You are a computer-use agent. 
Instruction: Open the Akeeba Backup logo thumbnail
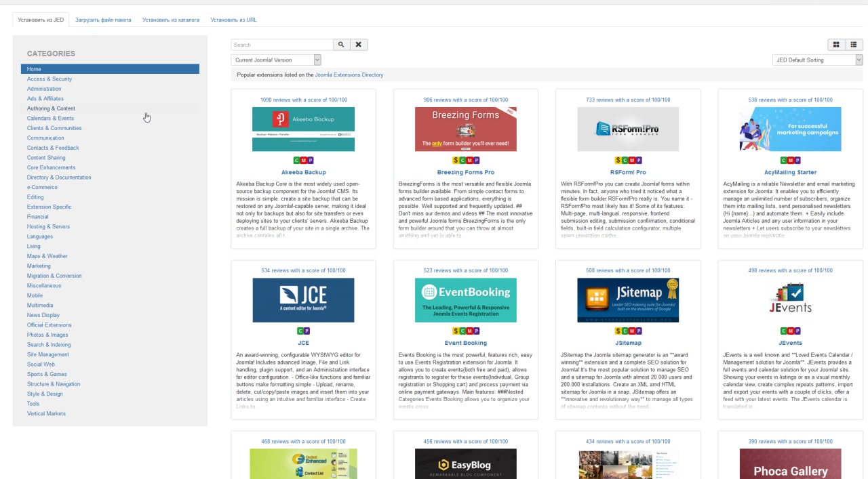(303, 129)
